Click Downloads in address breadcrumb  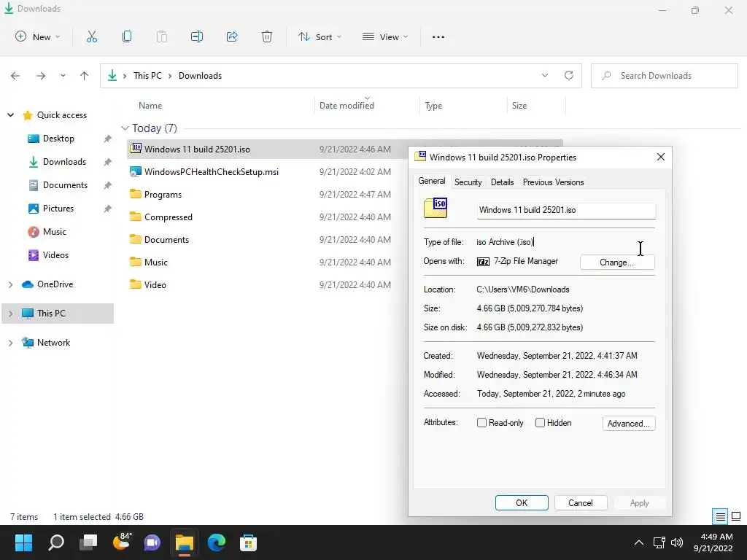click(200, 75)
